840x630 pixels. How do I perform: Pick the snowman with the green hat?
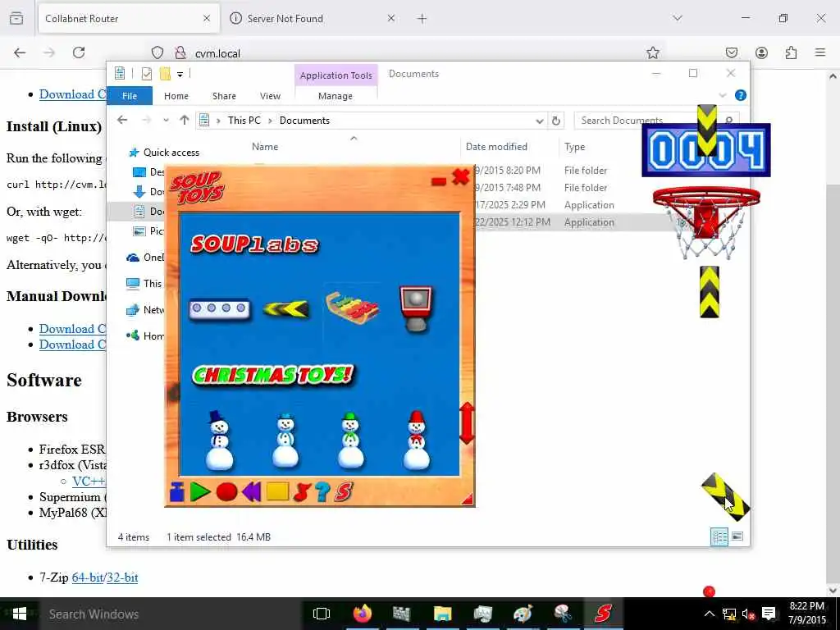[x=351, y=440]
